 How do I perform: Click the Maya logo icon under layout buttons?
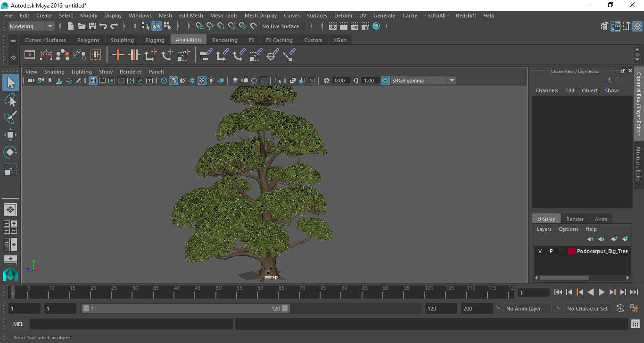10,275
